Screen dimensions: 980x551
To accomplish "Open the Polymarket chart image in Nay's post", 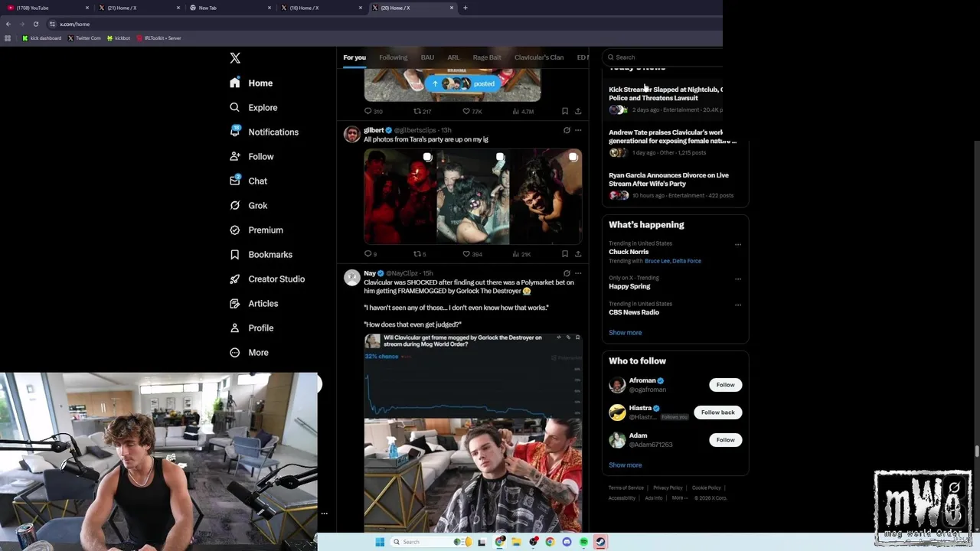I will 473,375.
